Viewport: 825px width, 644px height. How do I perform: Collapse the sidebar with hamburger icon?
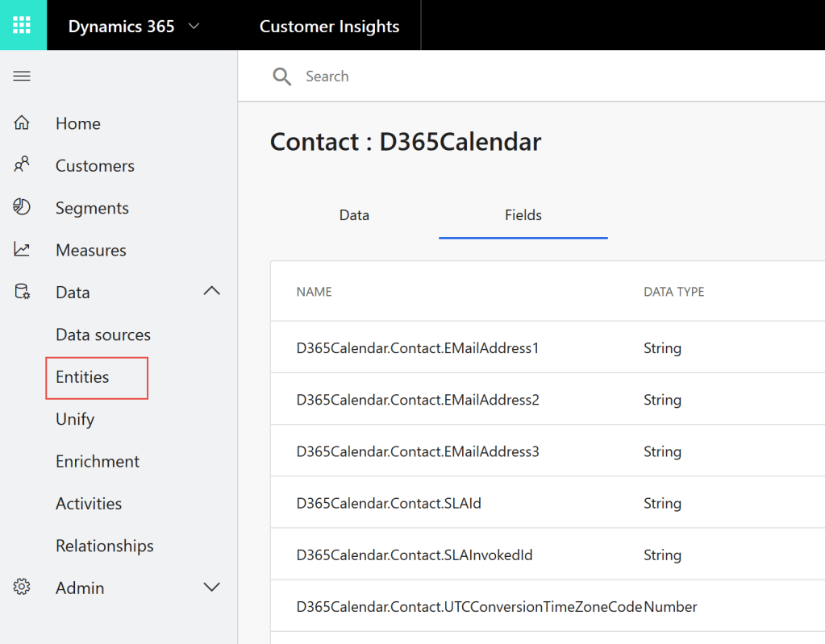point(22,77)
